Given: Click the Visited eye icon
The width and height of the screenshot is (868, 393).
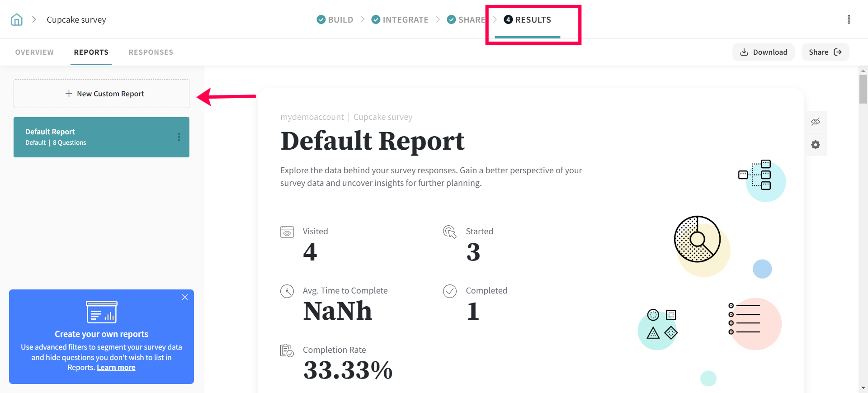Looking at the screenshot, I should point(287,232).
